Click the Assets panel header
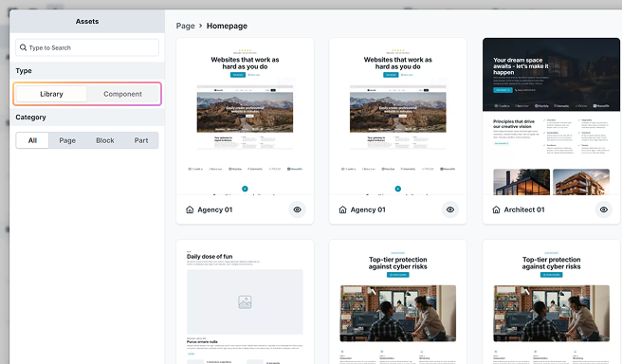 point(87,22)
